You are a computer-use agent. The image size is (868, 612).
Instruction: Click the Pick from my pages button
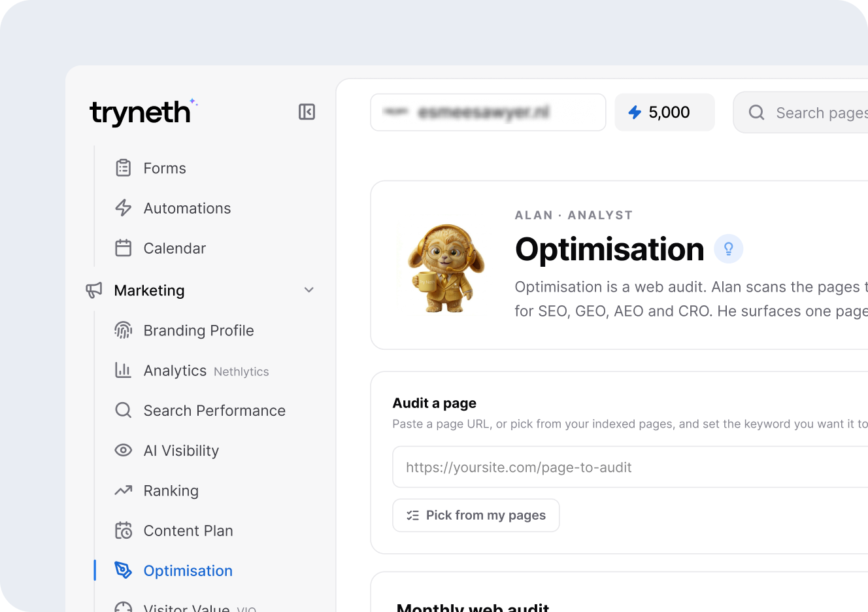476,515
